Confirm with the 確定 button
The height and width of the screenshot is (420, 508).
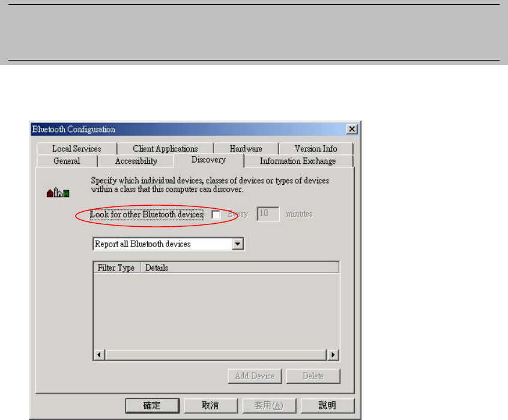pyautogui.click(x=153, y=406)
